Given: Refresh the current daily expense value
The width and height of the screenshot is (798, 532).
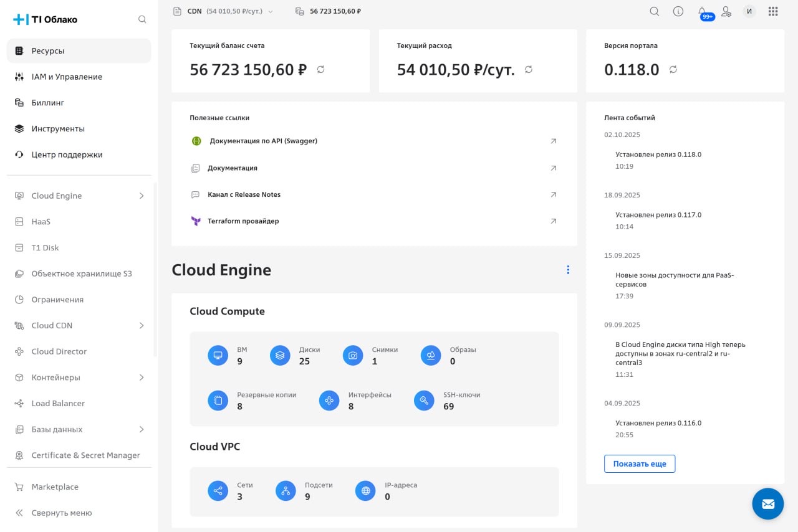Looking at the screenshot, I should coord(529,70).
